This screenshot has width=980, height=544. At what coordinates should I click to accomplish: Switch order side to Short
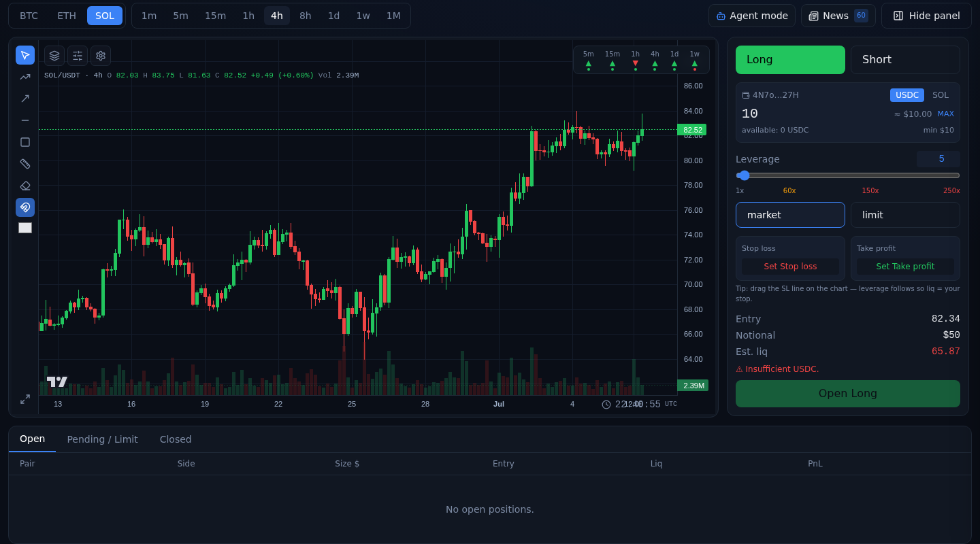click(x=905, y=60)
